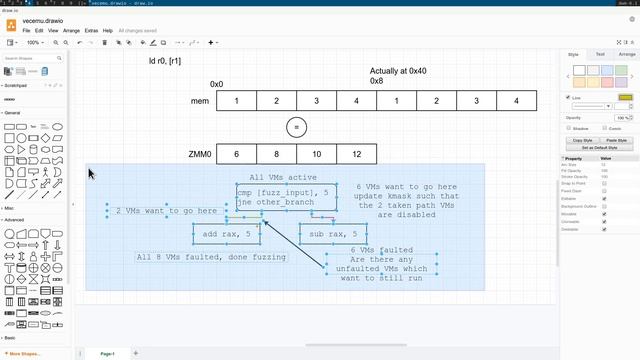
Task: Choose the light blue style swatch
Action: (x=607, y=70)
